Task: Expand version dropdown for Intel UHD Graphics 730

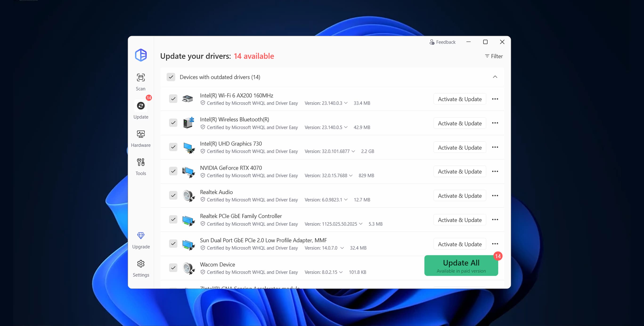Action: pyautogui.click(x=353, y=151)
